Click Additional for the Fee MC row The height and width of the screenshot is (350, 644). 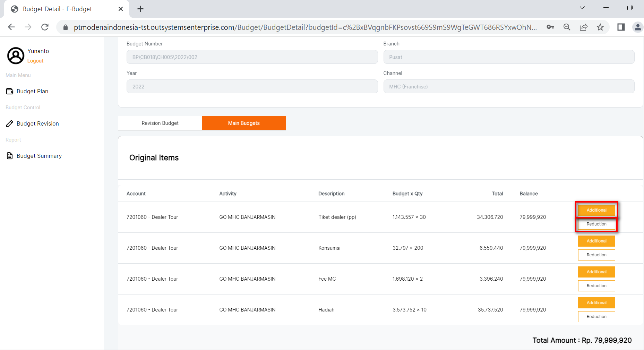coord(596,272)
